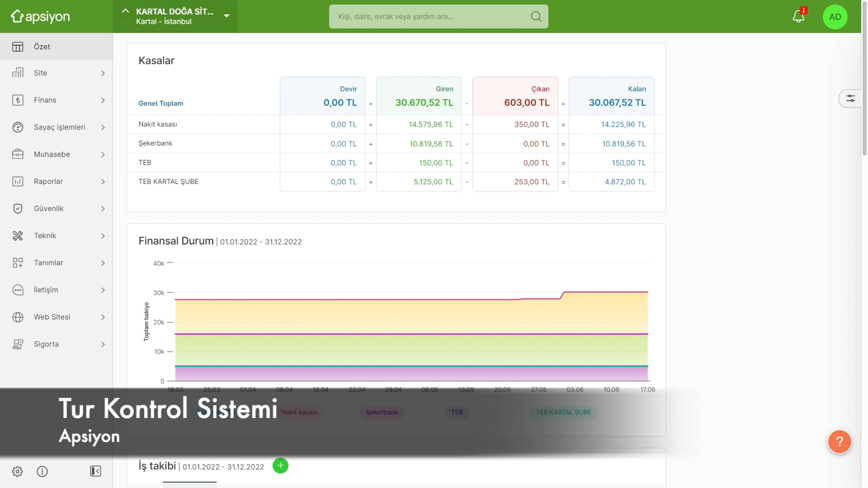The width and height of the screenshot is (868, 488).
Task: Open the filter sliders panel icon
Action: [x=850, y=98]
